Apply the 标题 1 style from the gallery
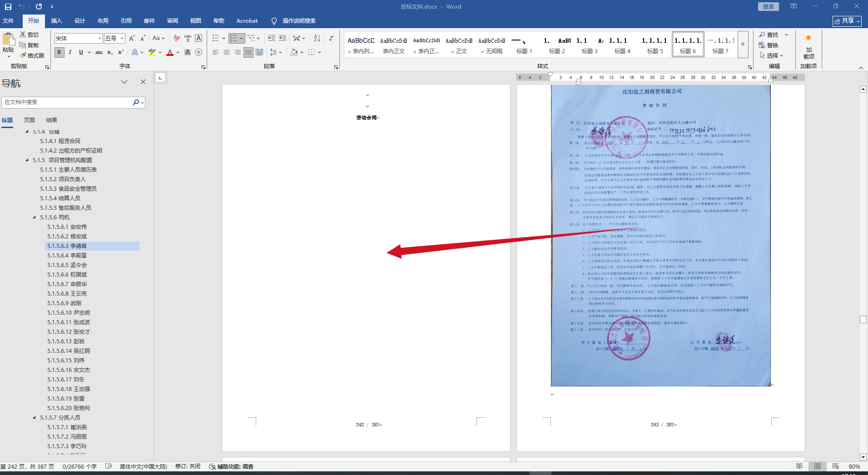This screenshot has height=475, width=868. point(524,45)
